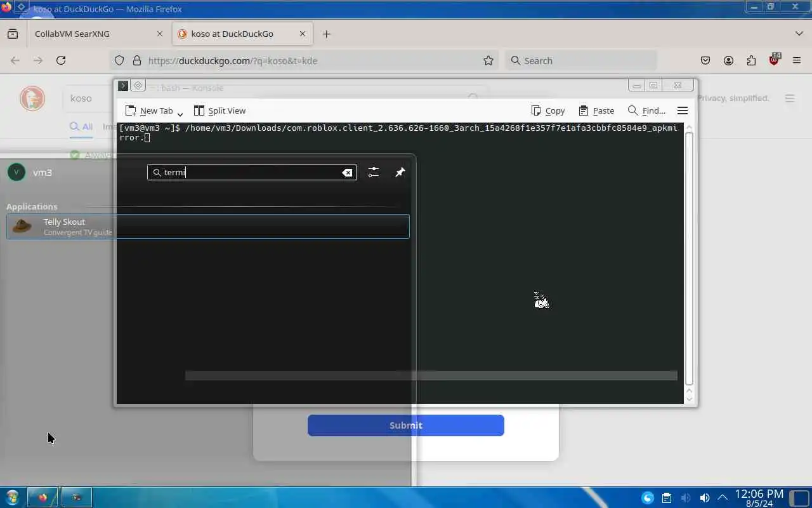
Task: Go forward with the Firefox forward arrow
Action: coord(38,60)
